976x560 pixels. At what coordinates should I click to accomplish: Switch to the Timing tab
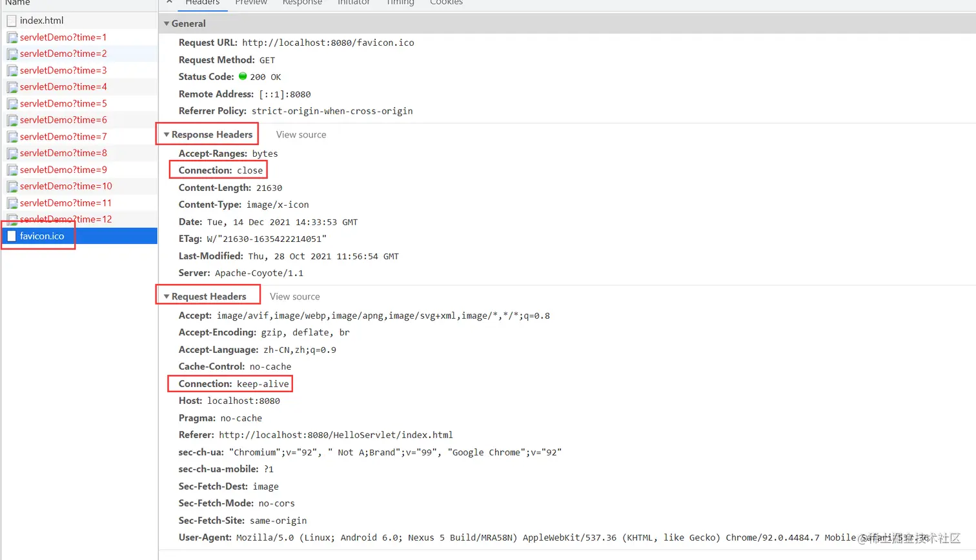400,3
